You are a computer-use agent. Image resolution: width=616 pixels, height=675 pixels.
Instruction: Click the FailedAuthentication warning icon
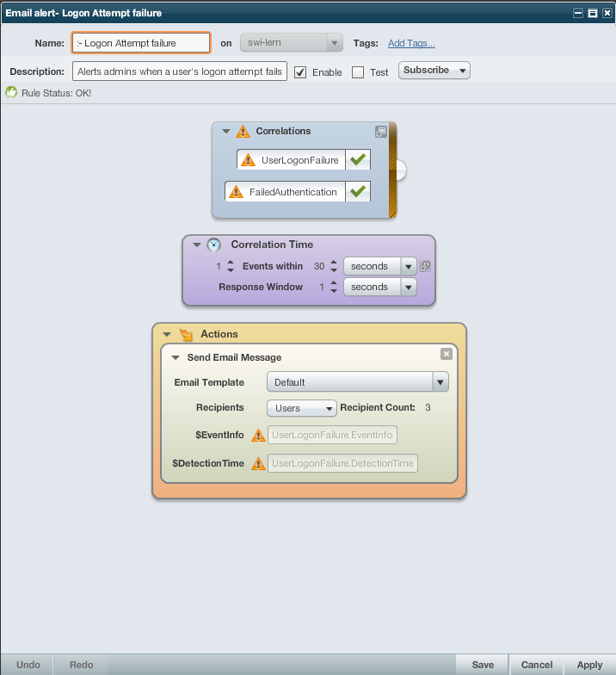coord(236,192)
